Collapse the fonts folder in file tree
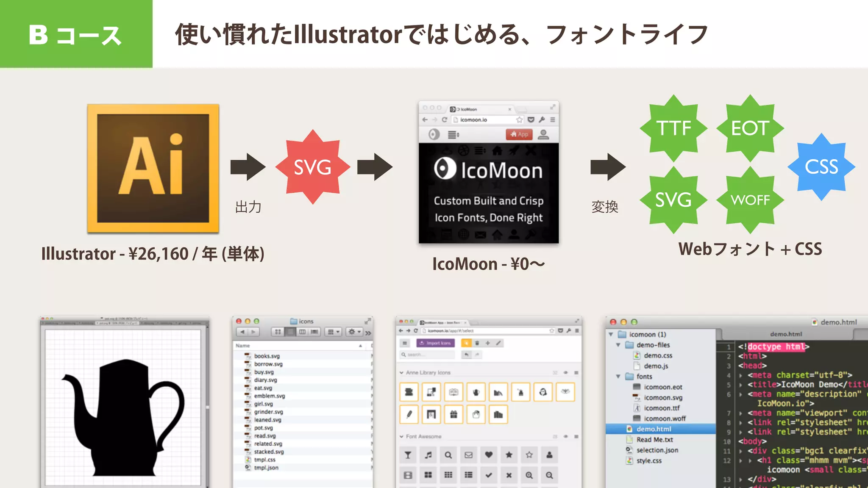Screen dimensions: 868x488 click(x=618, y=377)
